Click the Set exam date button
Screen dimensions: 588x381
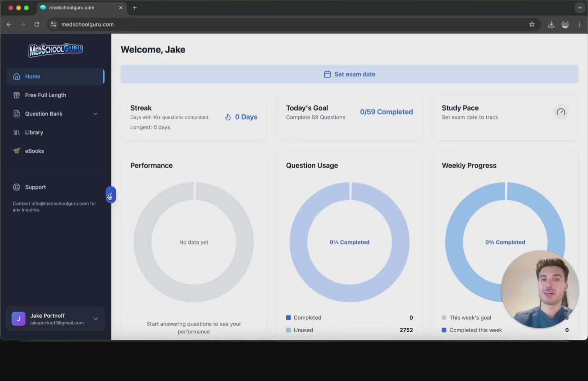[x=349, y=74]
